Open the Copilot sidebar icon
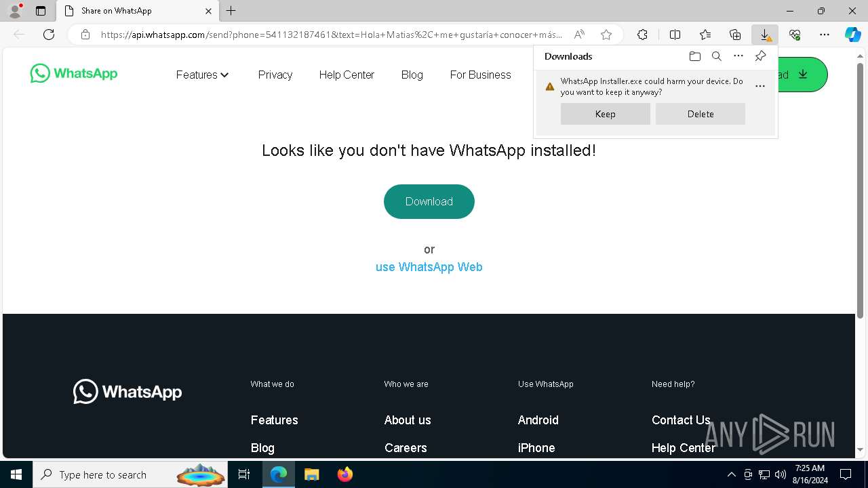 [853, 35]
